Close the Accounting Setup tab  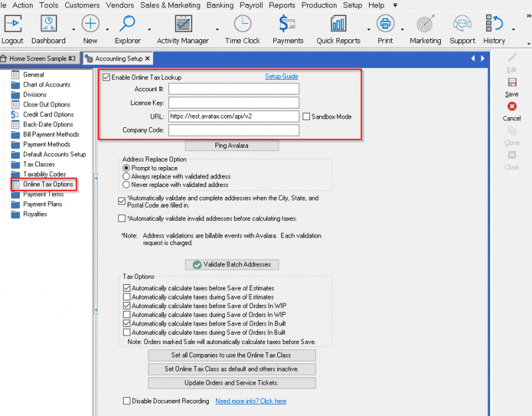click(x=147, y=59)
